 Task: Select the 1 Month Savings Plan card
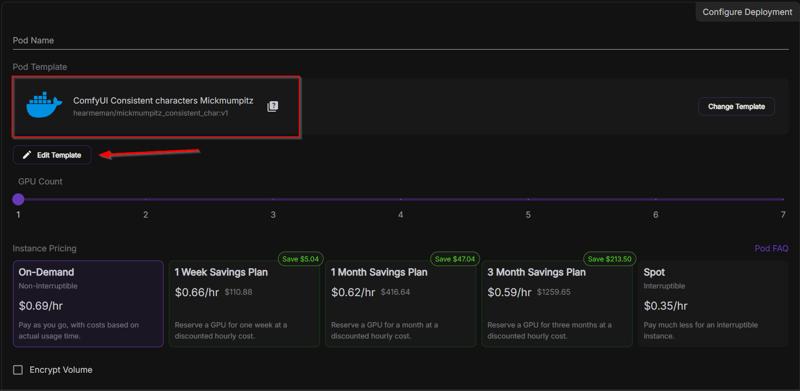(401, 304)
